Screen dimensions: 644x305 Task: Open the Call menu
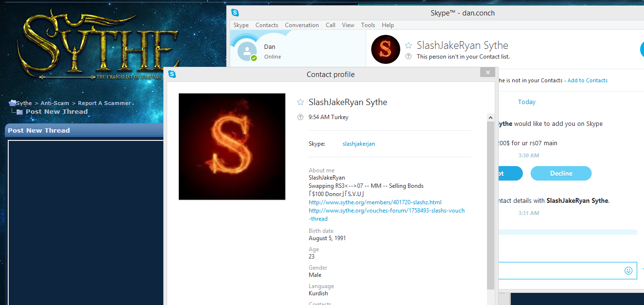coord(330,25)
